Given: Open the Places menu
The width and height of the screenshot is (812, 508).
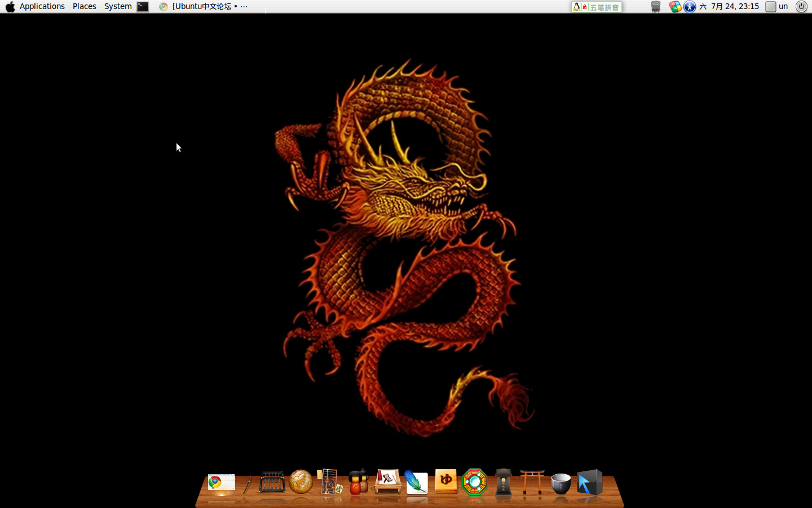Looking at the screenshot, I should (x=85, y=6).
